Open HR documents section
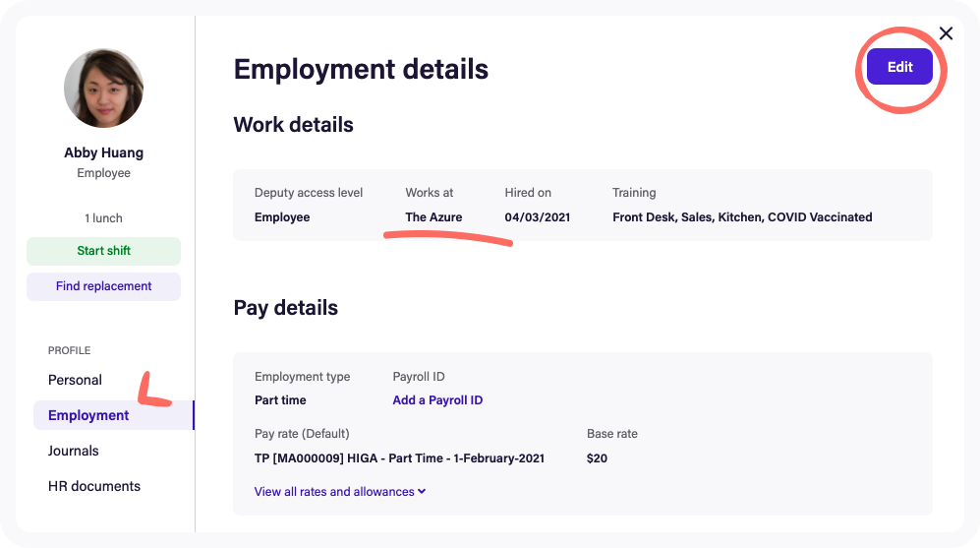Image resolution: width=980 pixels, height=548 pixels. tap(94, 486)
